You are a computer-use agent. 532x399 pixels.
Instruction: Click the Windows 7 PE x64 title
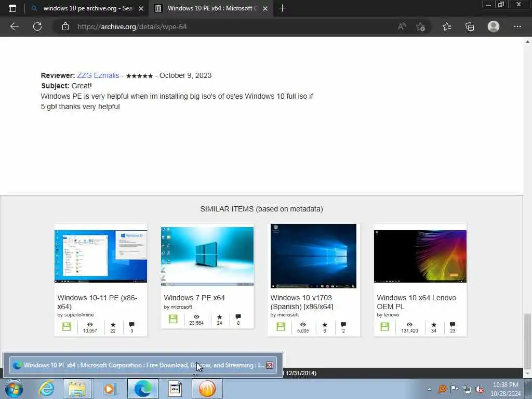[194, 298]
